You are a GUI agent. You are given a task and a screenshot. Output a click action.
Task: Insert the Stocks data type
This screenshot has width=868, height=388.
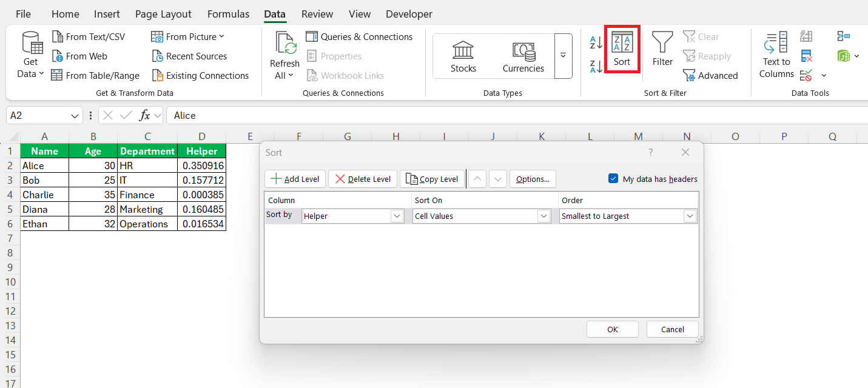[x=463, y=56]
